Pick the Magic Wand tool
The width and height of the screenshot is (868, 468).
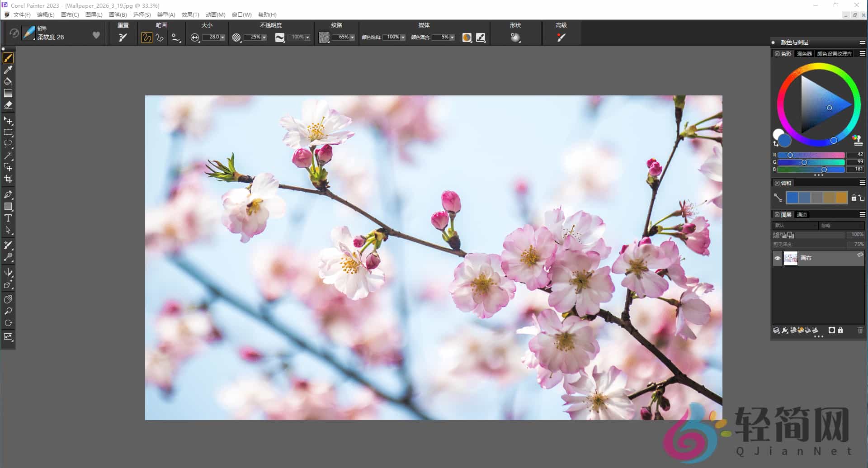[8, 156]
